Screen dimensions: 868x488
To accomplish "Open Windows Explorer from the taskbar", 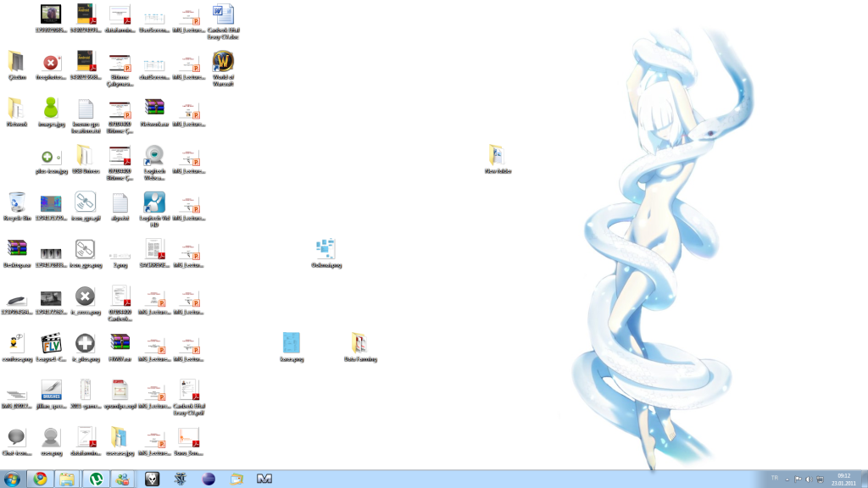I will tap(67, 479).
